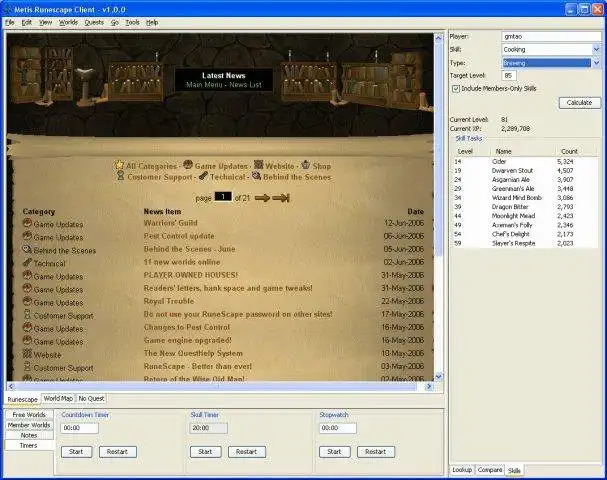
Task: Open the Main Menu link
Action: (204, 85)
